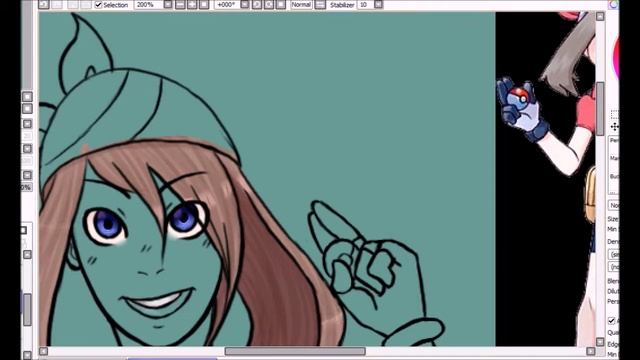Open the brush mode dropdown under the tool list
This screenshot has height=360, width=640.
(614, 205)
